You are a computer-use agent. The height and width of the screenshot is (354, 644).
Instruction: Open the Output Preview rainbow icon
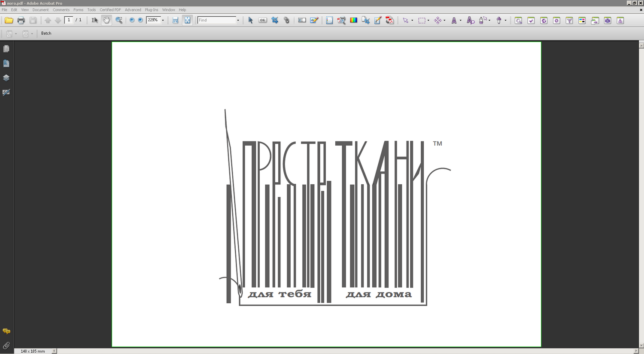coord(354,20)
